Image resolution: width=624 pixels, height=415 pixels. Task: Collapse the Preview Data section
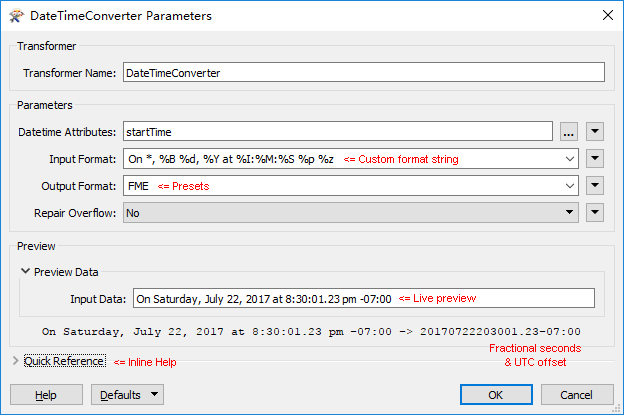(25, 271)
